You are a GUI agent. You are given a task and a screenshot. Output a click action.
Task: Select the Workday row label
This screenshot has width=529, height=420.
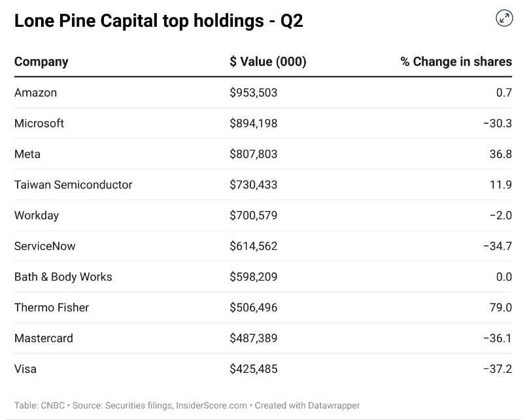click(37, 216)
